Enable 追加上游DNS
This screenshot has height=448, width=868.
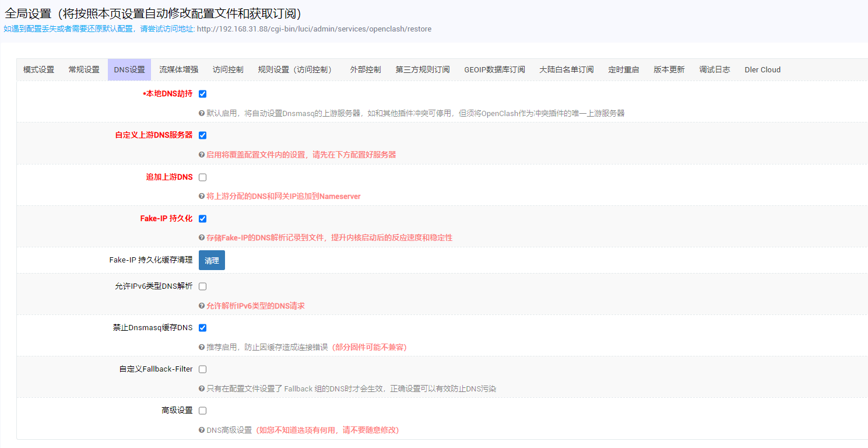click(x=202, y=177)
